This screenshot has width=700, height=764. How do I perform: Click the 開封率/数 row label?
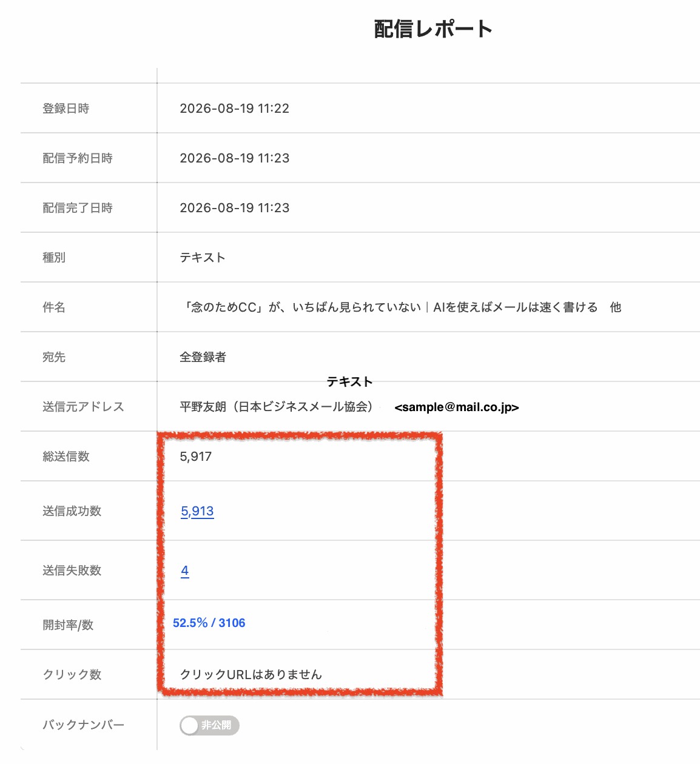point(68,625)
